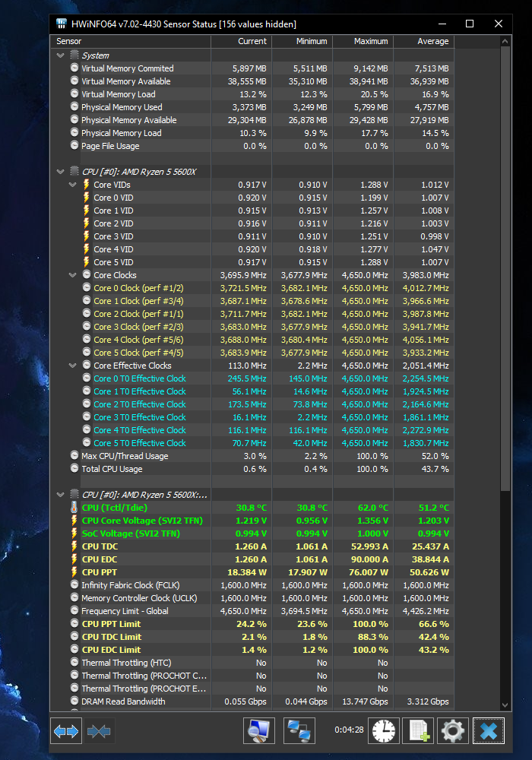Image resolution: width=532 pixels, height=760 pixels.
Task: Click the 62.0 °C maximum temperature value
Action: tap(372, 508)
